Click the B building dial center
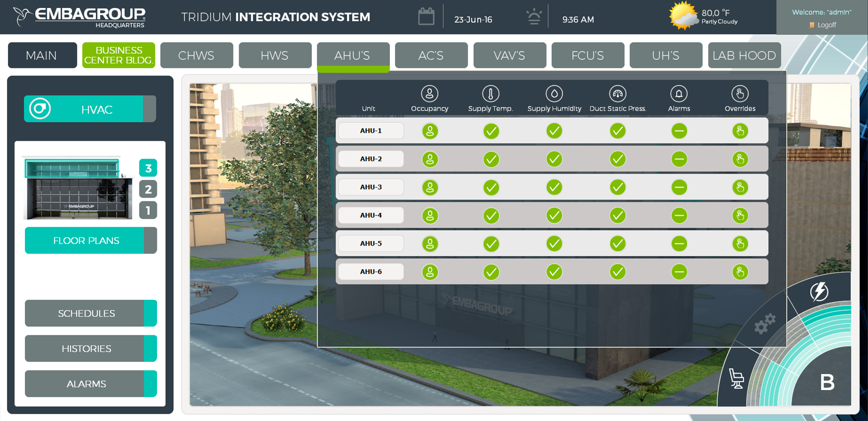This screenshot has height=421, width=868. (x=827, y=383)
